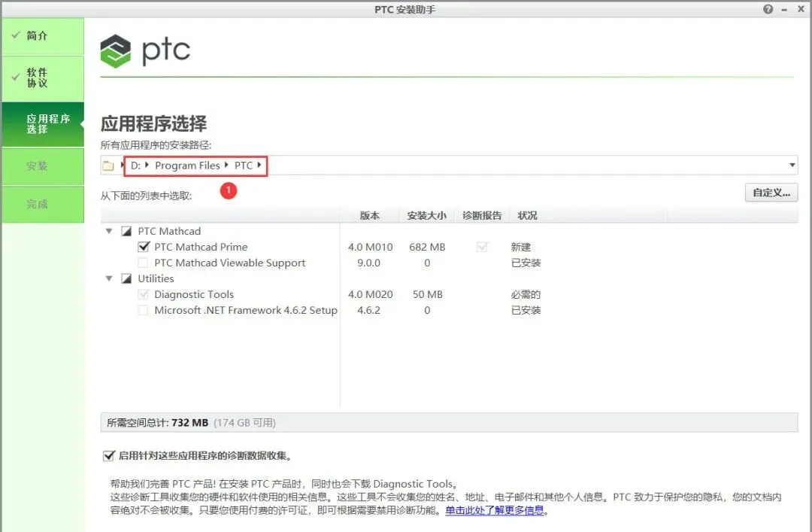Open the install path dropdown arrow
Image resolution: width=812 pixels, height=532 pixels.
(792, 166)
